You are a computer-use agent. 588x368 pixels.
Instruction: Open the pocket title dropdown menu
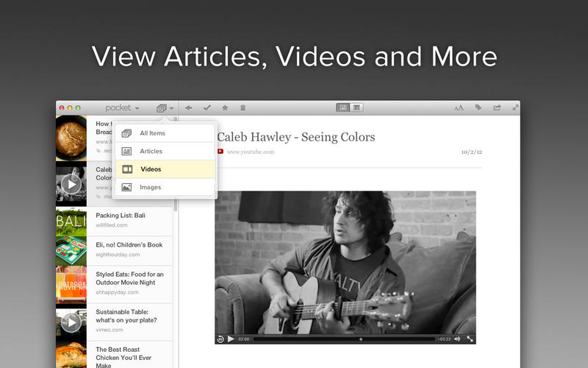click(122, 108)
